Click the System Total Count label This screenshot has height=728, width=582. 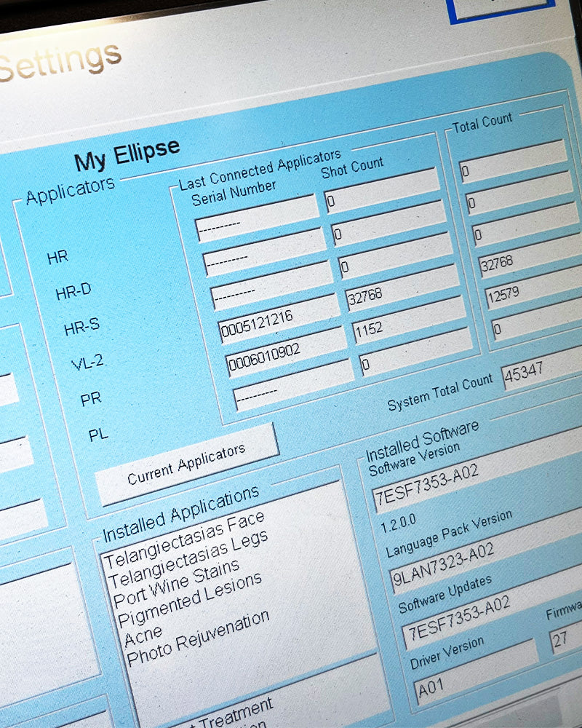(440, 393)
